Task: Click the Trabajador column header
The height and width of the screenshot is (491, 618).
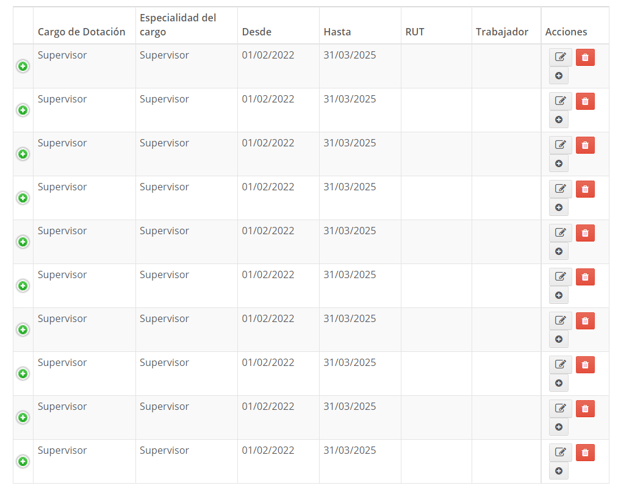Action: tap(502, 32)
